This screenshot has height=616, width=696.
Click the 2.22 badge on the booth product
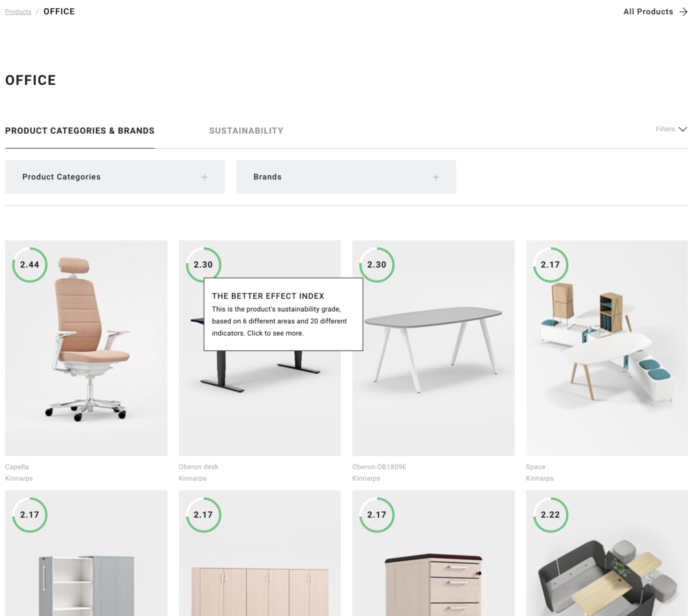[551, 515]
